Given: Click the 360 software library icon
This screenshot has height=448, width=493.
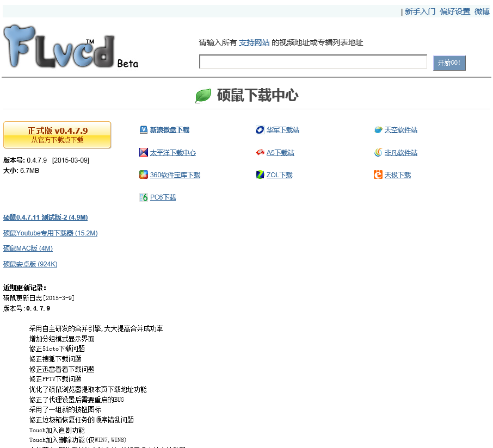Looking at the screenshot, I should 143,175.
